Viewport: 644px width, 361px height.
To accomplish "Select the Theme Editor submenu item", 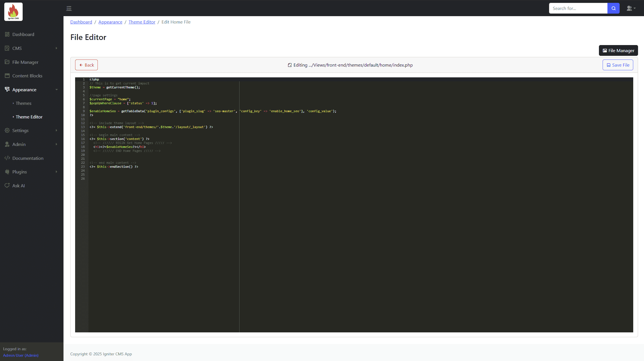I will coord(29,117).
